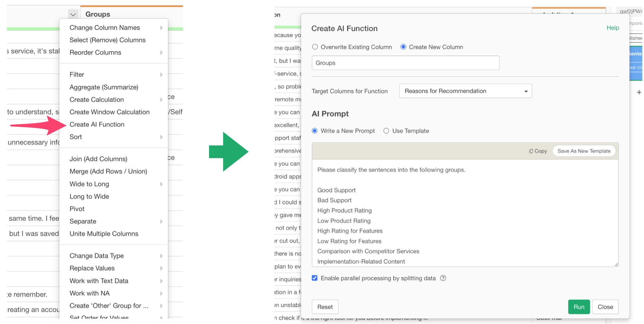The image size is (644, 324).
Task: Click the Close button in dialog
Action: 605,307
